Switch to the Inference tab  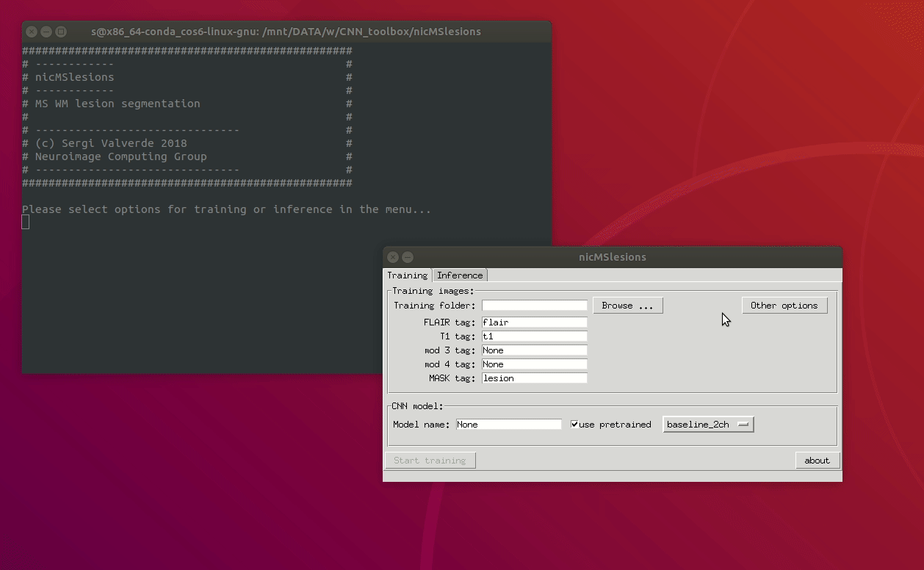(x=460, y=275)
